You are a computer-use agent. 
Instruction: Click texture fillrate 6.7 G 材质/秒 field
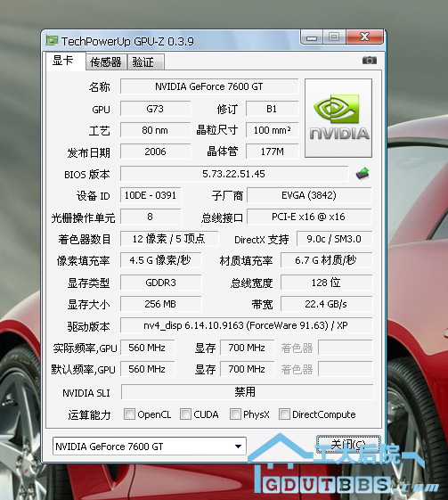point(326,260)
